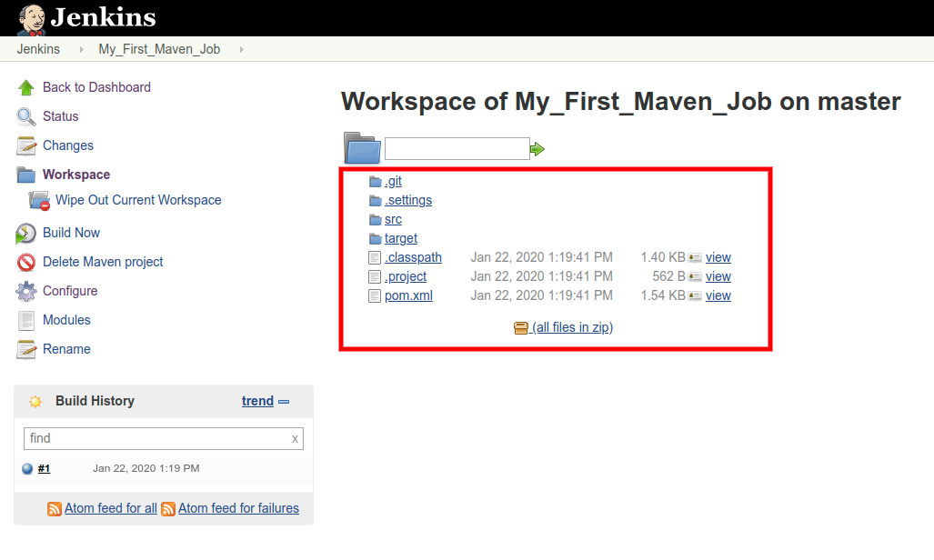The width and height of the screenshot is (934, 560).
Task: Open the src folder link
Action: point(393,220)
